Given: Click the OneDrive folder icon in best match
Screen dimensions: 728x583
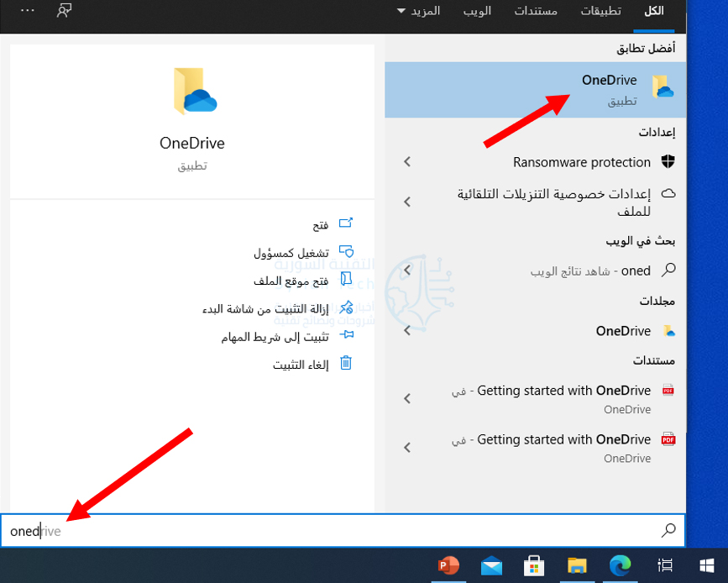Looking at the screenshot, I should tap(663, 87).
